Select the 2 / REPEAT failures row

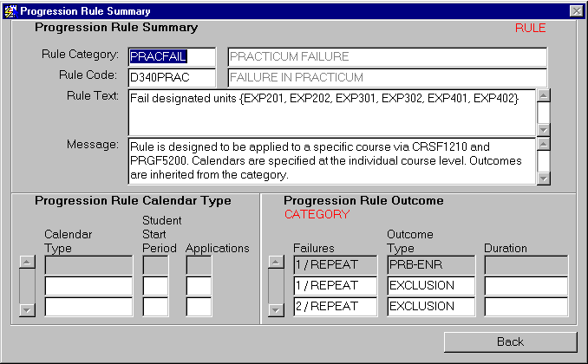[x=334, y=307]
